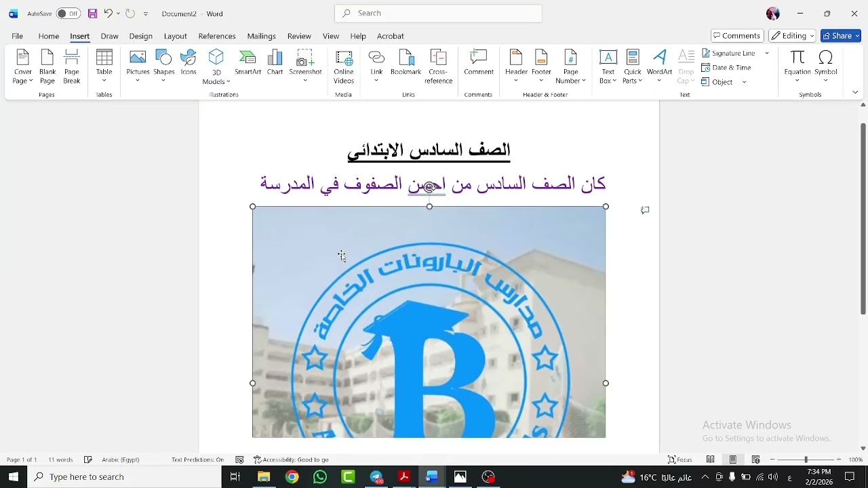Insert a SmartArt graphic

pos(248,62)
